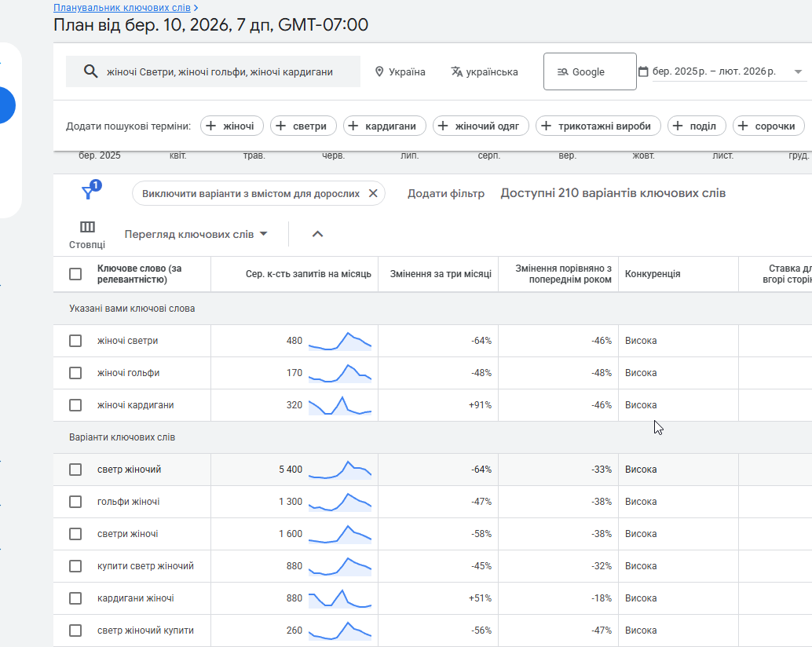Open the Columns (Стовпці) selector
The width and height of the screenshot is (812, 647).
[x=87, y=234]
